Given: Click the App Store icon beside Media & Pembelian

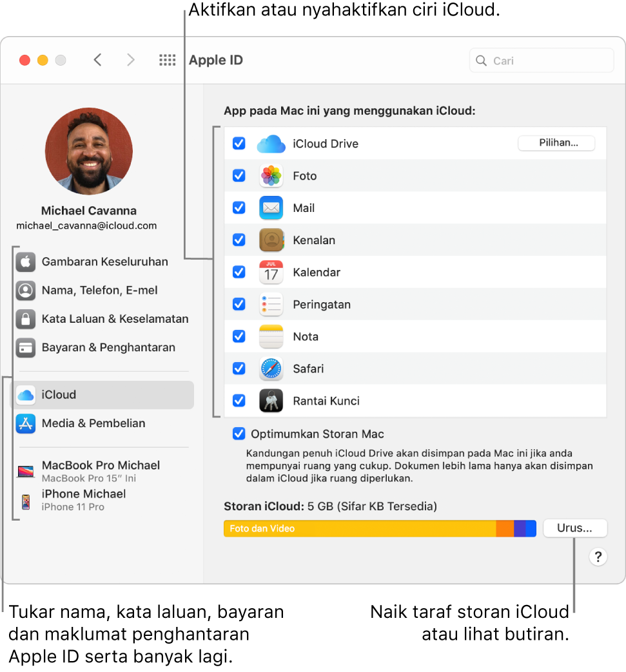Looking at the screenshot, I should (x=26, y=424).
